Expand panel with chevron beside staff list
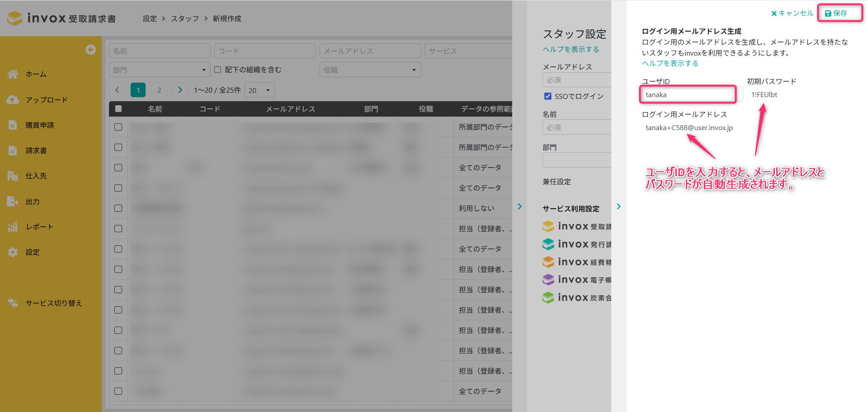Viewport: 868px width, 412px height. pos(520,206)
